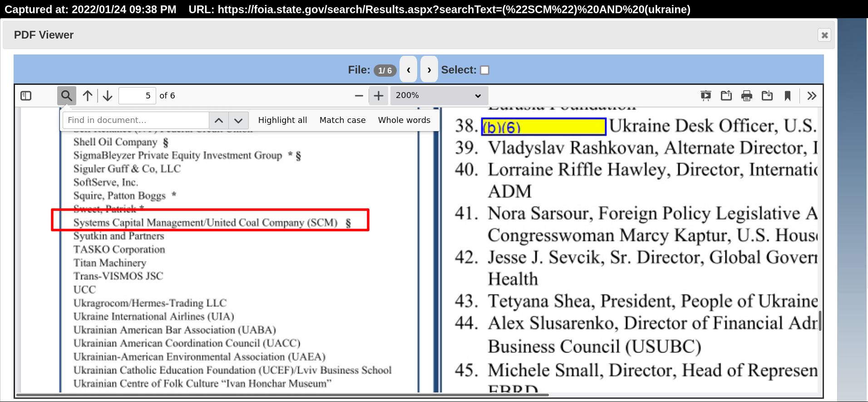
Task: Go to previous file with left chevron
Action: (x=409, y=69)
